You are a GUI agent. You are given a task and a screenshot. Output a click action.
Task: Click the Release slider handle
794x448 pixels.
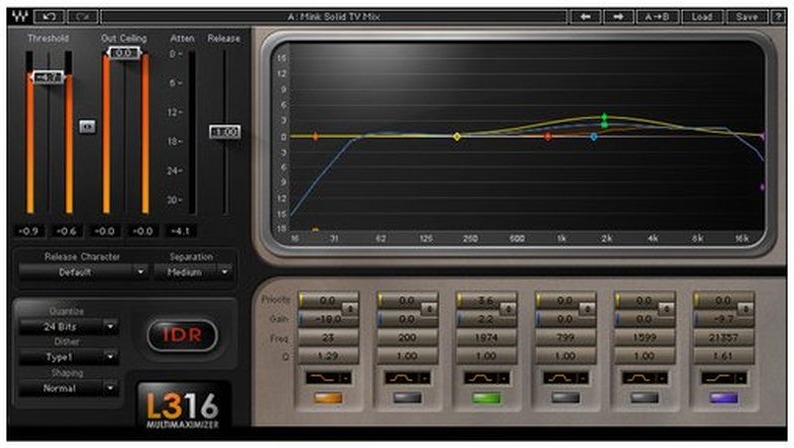coord(225,132)
